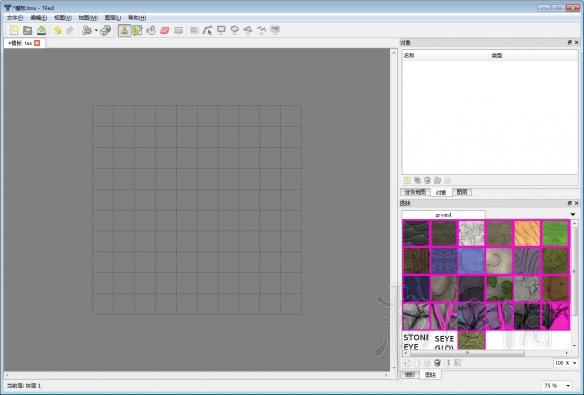584x395 pixels.
Task: Select the Insert Ellipse tool
Action: click(235, 31)
